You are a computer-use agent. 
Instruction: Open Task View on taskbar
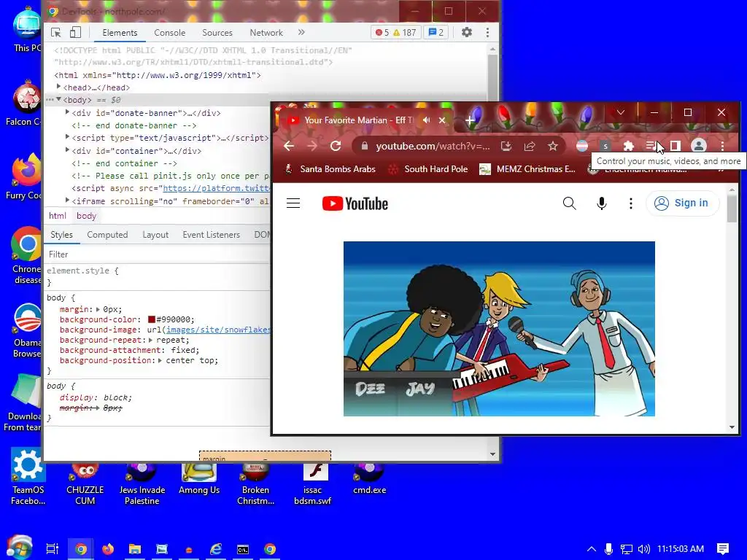(x=53, y=549)
